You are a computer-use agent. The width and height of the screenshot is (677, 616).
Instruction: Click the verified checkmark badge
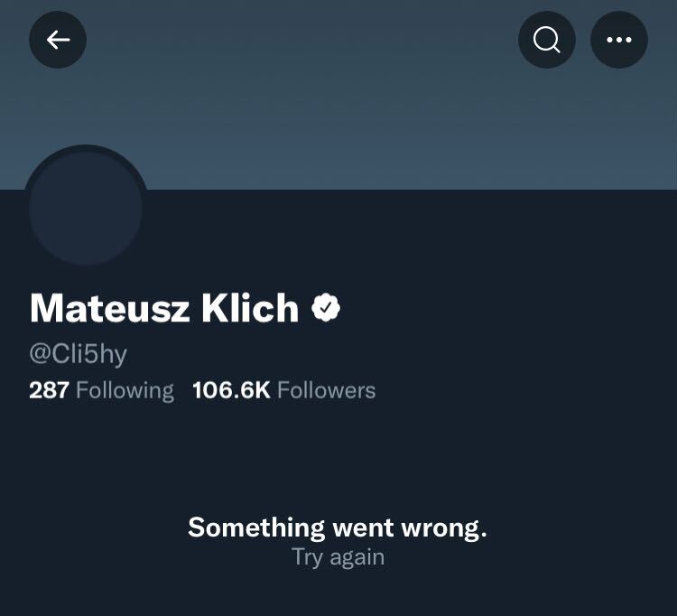tap(326, 307)
